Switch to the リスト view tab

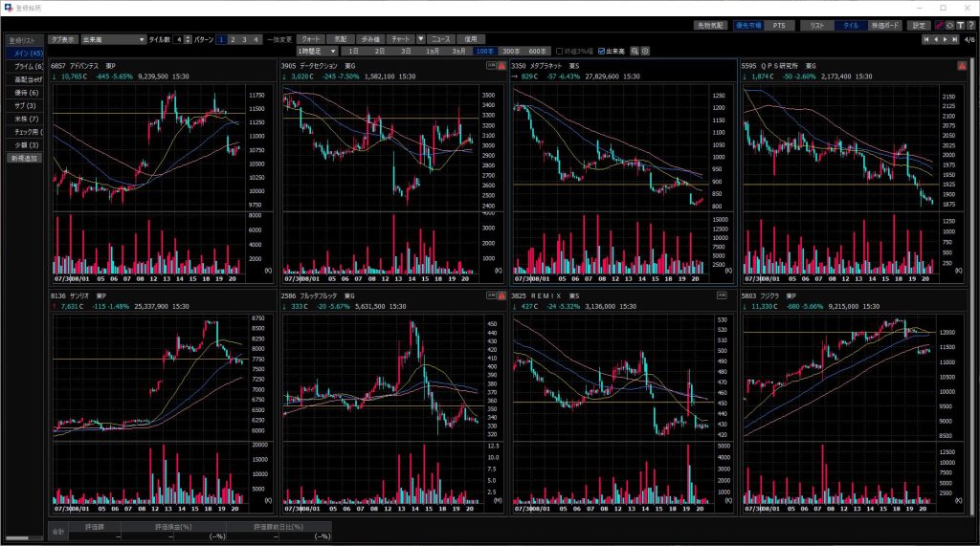(814, 26)
